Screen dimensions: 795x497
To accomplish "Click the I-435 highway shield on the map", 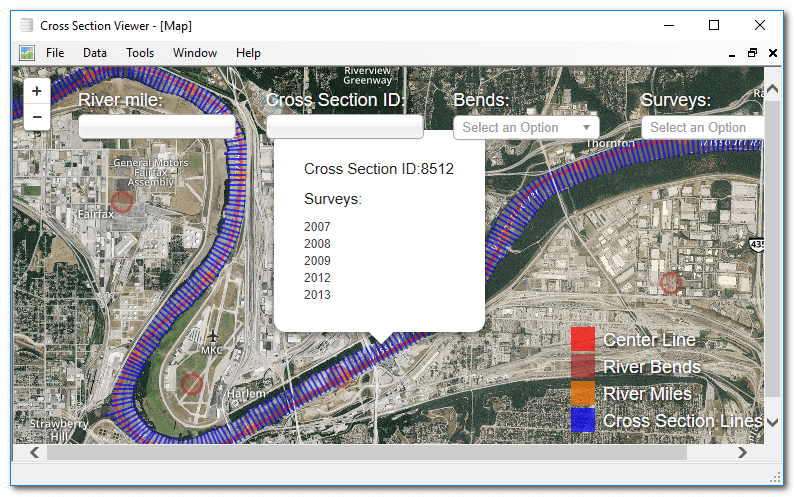I will pyautogui.click(x=756, y=244).
